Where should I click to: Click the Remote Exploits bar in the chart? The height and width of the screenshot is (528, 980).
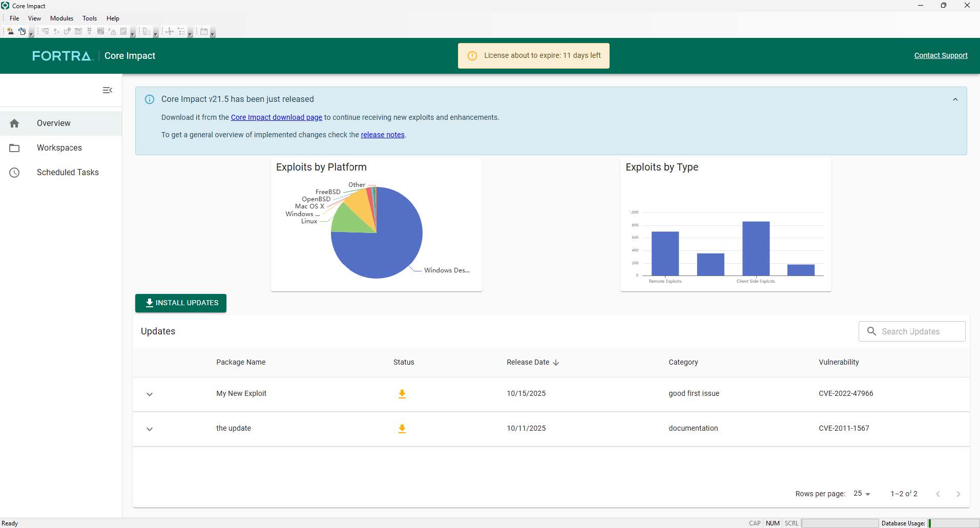pos(665,254)
